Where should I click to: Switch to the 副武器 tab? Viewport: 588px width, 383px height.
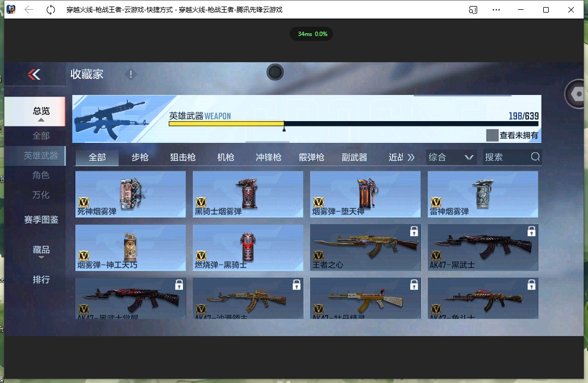click(354, 157)
